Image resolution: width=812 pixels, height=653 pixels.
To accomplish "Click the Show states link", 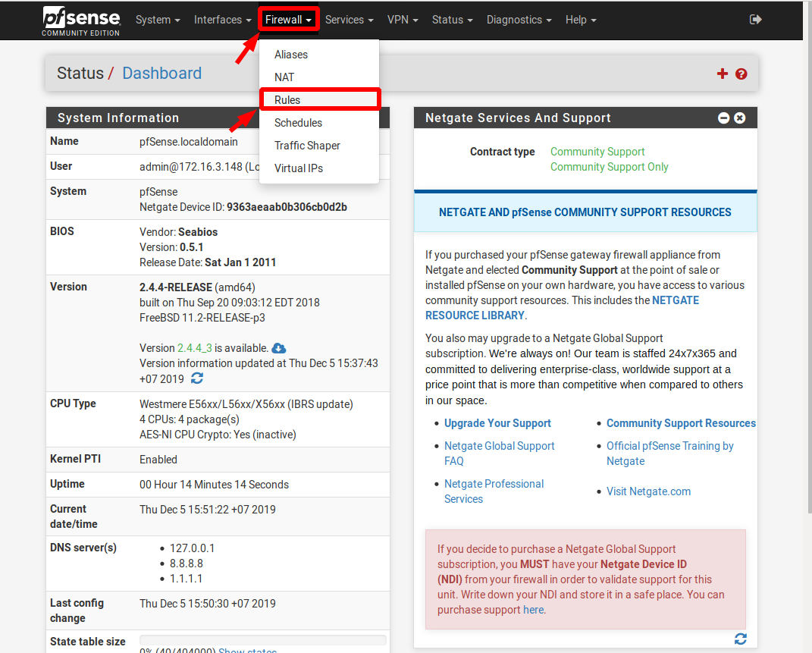I will (247, 651).
